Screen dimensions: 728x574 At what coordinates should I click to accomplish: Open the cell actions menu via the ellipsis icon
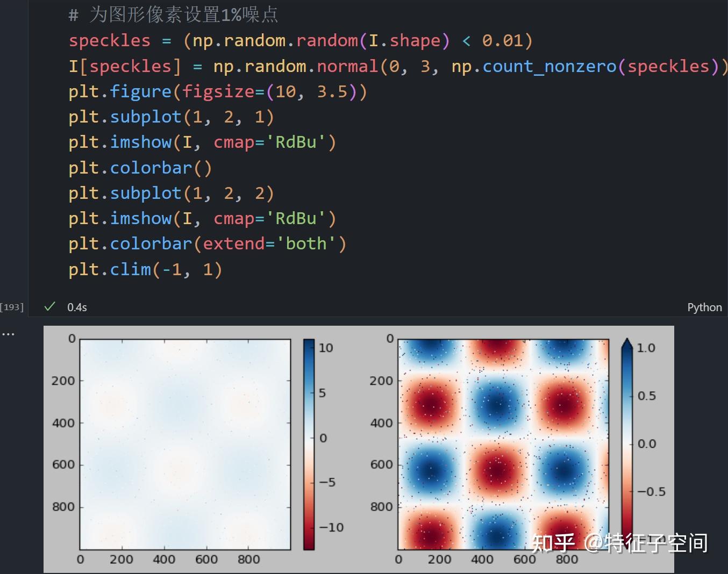pyautogui.click(x=8, y=333)
